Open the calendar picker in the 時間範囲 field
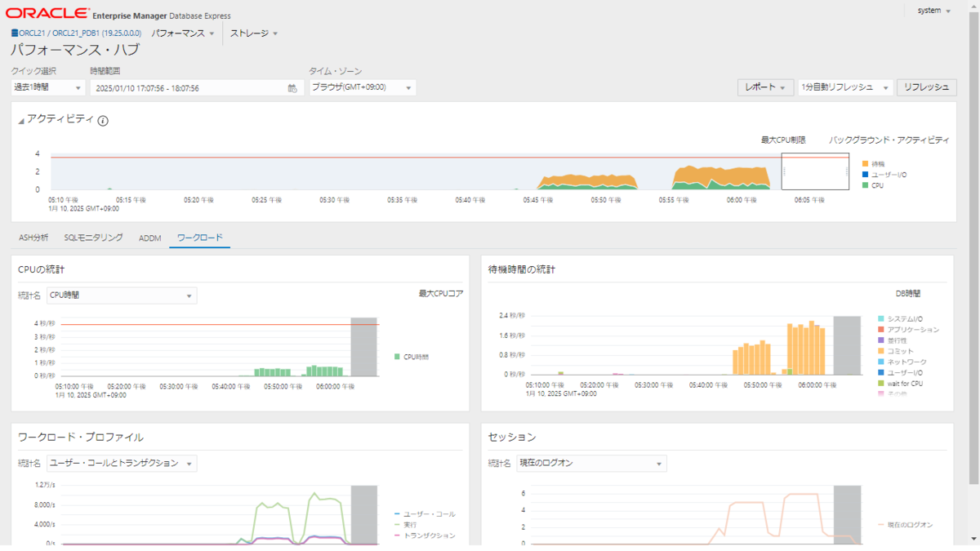The width and height of the screenshot is (980, 551). point(293,87)
